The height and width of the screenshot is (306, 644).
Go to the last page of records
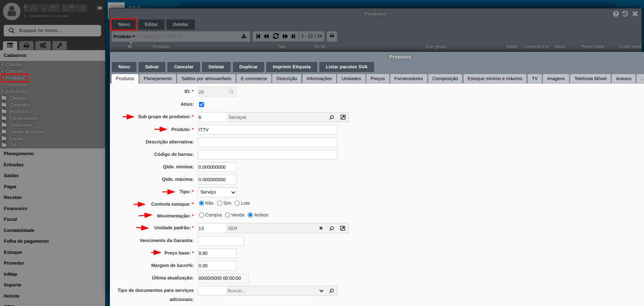click(293, 36)
